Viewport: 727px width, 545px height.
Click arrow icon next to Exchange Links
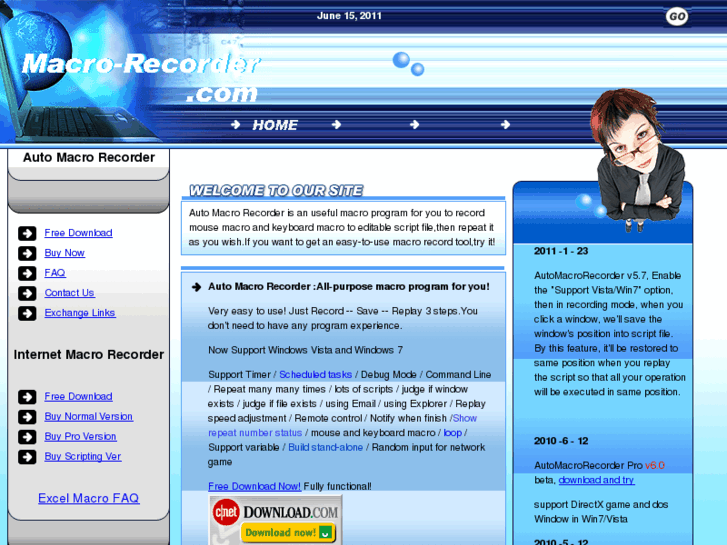27,313
